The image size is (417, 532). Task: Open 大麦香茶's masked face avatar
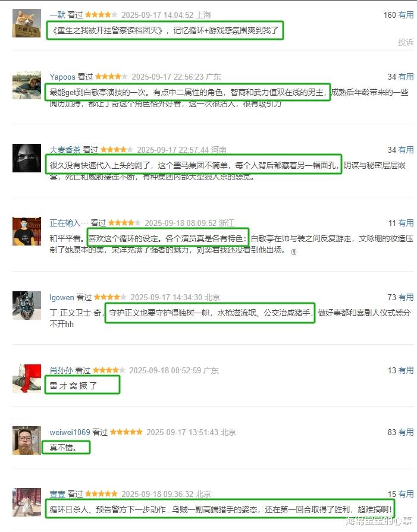coord(27,158)
